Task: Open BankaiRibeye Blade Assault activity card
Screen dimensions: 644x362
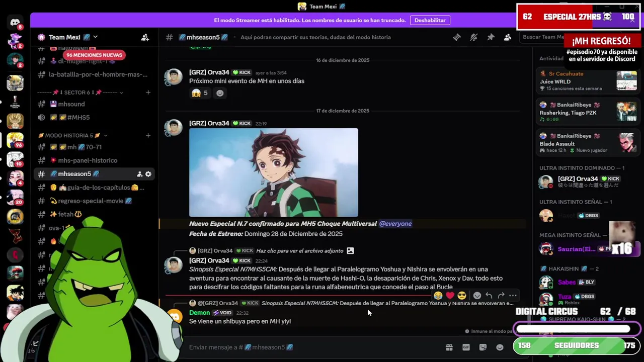Action: tap(588, 143)
